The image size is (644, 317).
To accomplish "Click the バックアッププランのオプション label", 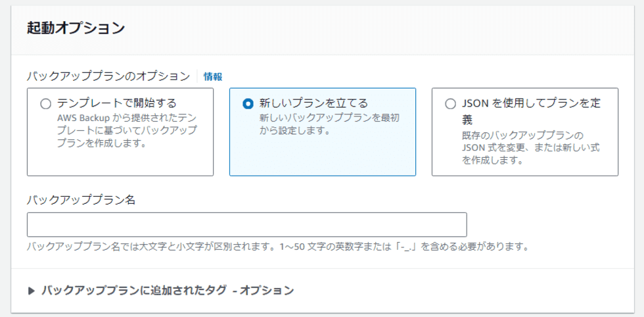I will tap(108, 76).
